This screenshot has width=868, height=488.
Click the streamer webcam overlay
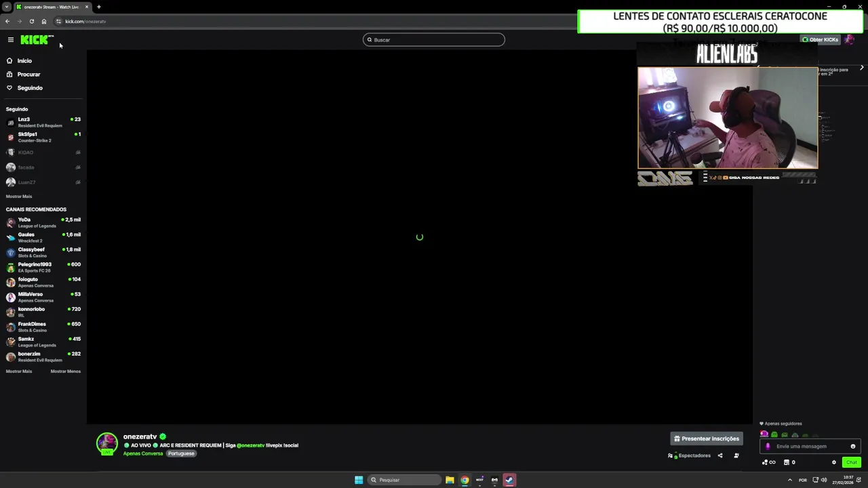coord(728,117)
